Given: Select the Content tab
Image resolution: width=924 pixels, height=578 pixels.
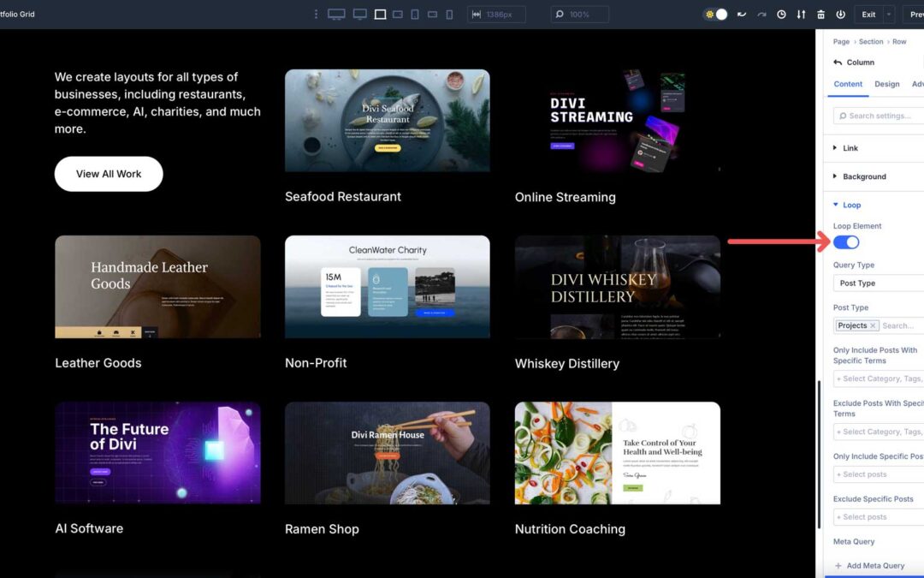Looking at the screenshot, I should [848, 84].
